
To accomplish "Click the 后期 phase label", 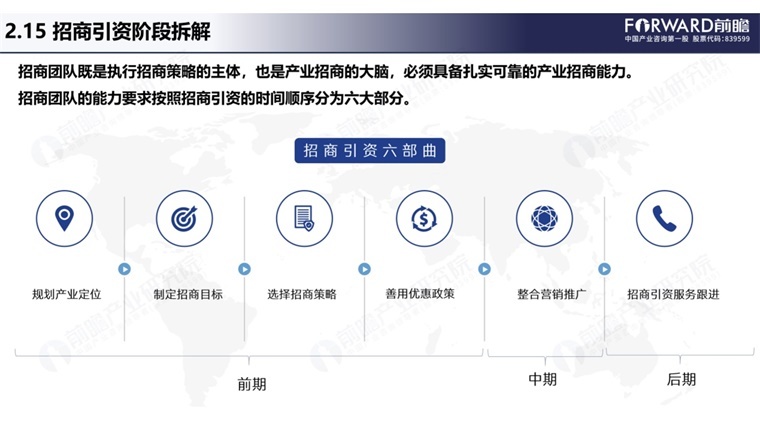I will pyautogui.click(x=681, y=379).
